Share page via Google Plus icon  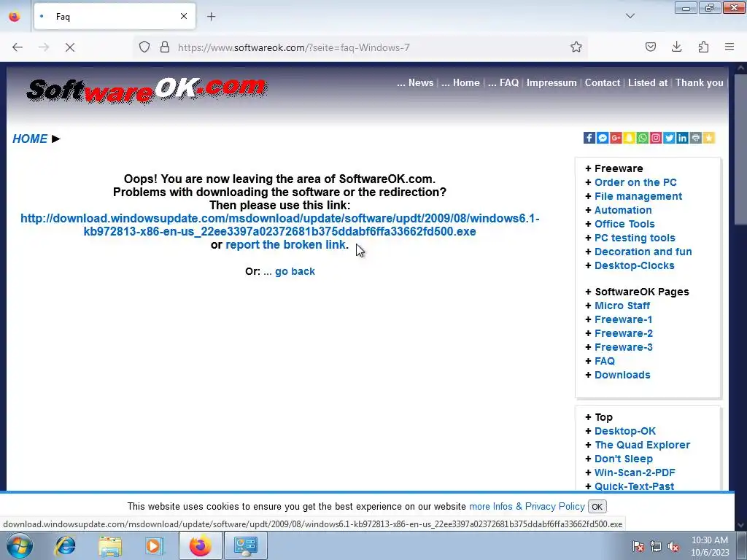(616, 138)
